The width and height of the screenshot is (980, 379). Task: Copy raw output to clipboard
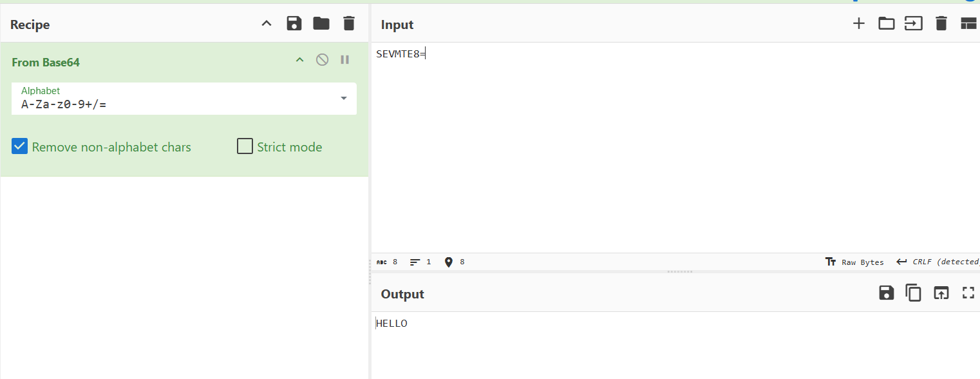pos(914,293)
